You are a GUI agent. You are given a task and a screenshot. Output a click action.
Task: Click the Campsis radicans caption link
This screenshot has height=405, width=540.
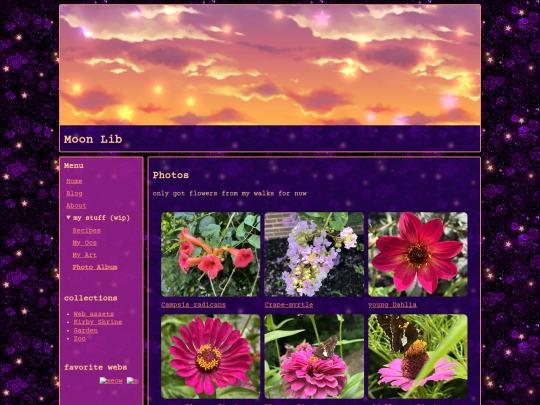(x=193, y=305)
